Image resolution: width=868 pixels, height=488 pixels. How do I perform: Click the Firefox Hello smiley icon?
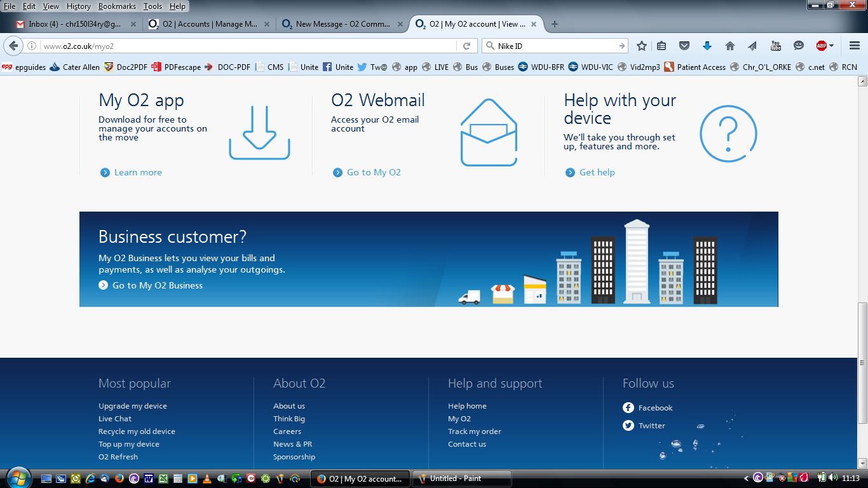(798, 46)
